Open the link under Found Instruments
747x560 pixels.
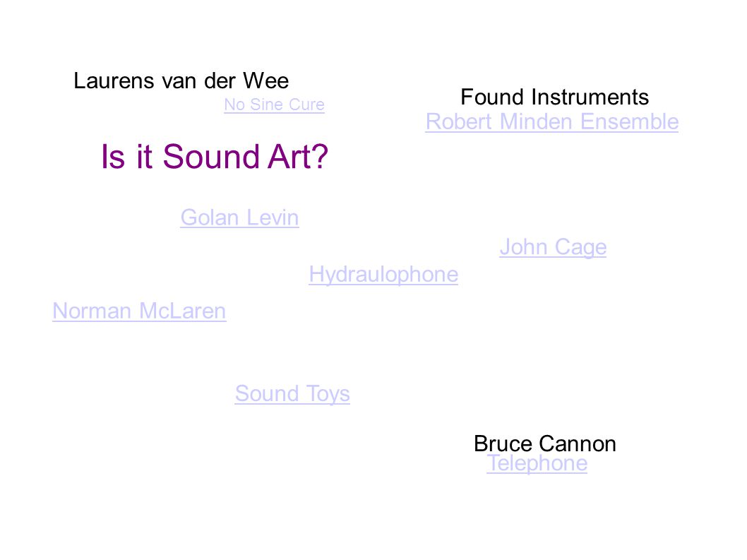click(x=551, y=121)
